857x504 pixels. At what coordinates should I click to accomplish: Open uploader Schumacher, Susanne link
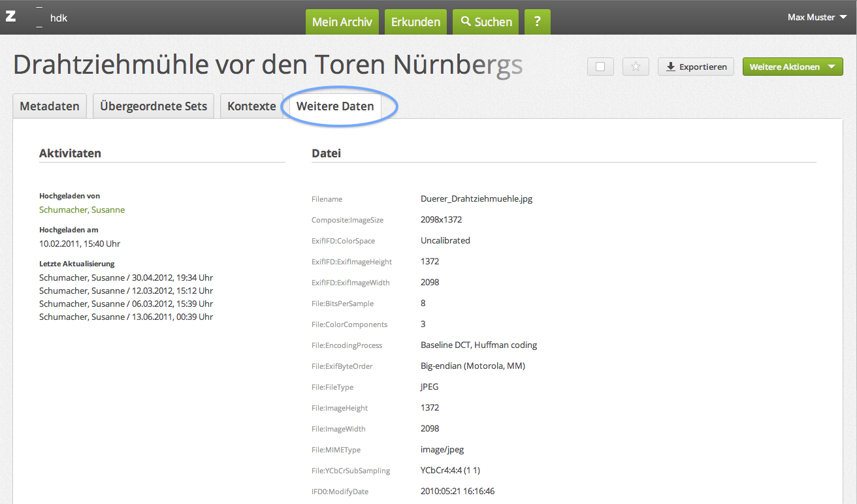(82, 210)
